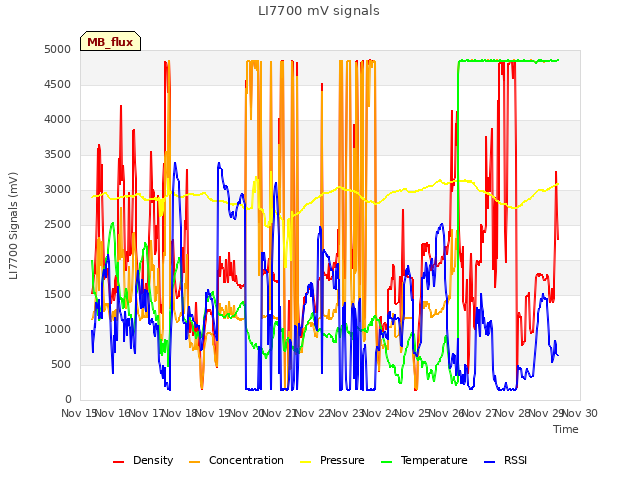640x480 pixels.
Task: Click the y-axis label LI7700 Signals (mV)
Action: [13, 226]
